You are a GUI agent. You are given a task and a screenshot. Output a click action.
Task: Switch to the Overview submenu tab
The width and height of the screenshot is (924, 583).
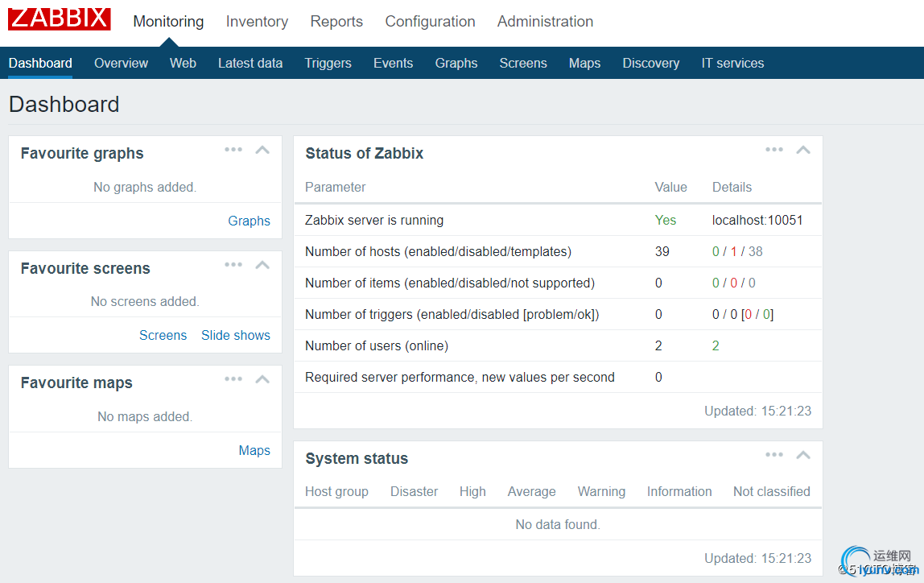click(x=121, y=63)
